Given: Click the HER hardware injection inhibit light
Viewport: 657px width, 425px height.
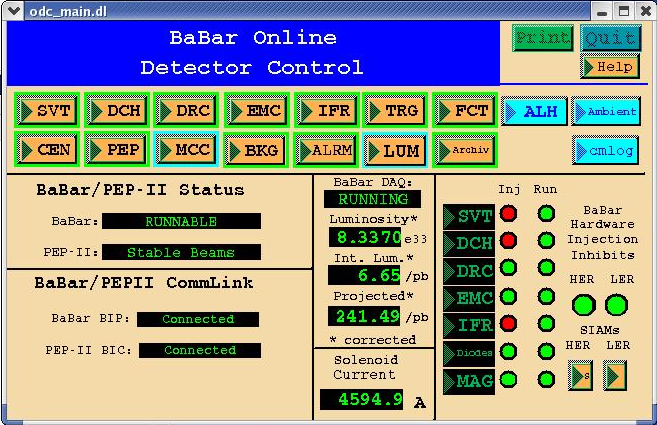Looking at the screenshot, I should pyautogui.click(x=583, y=304).
